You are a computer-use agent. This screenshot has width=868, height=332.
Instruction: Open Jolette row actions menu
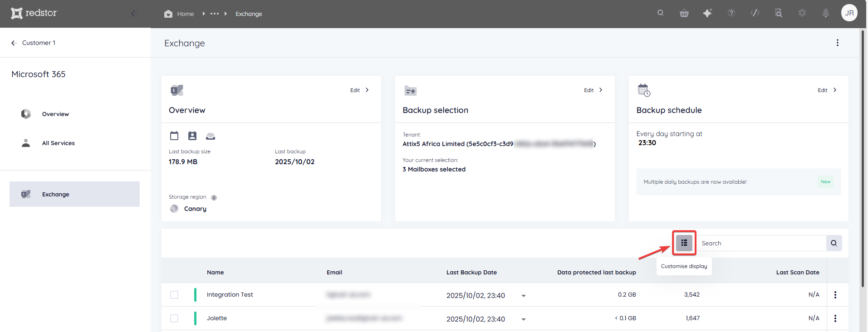click(x=835, y=318)
